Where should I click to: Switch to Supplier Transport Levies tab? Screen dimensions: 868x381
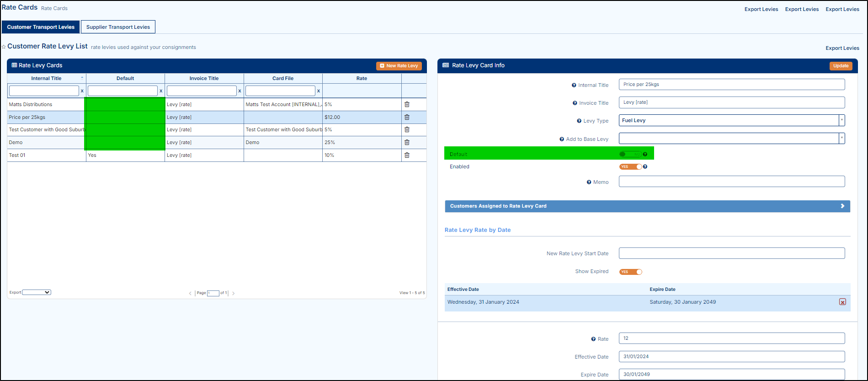pyautogui.click(x=118, y=27)
